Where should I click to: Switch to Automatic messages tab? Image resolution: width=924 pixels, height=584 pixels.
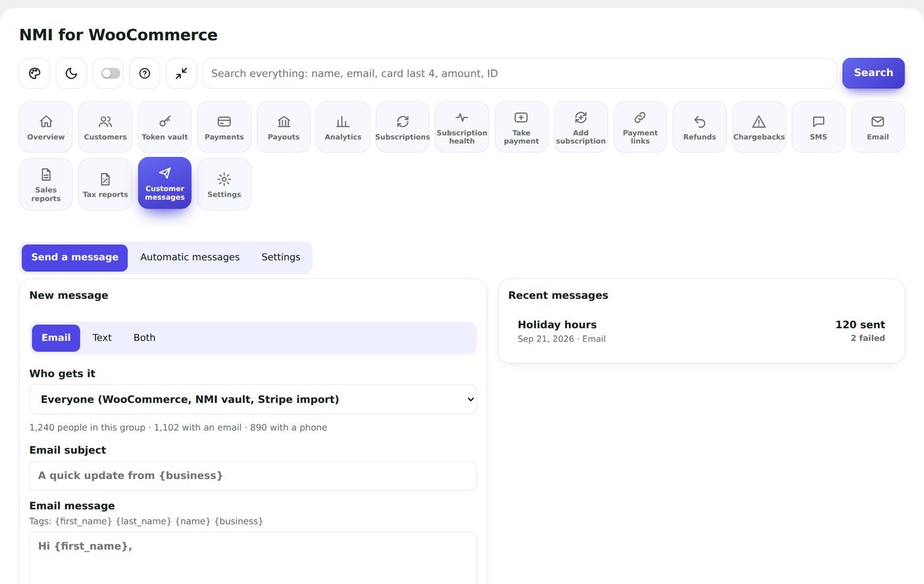(190, 257)
